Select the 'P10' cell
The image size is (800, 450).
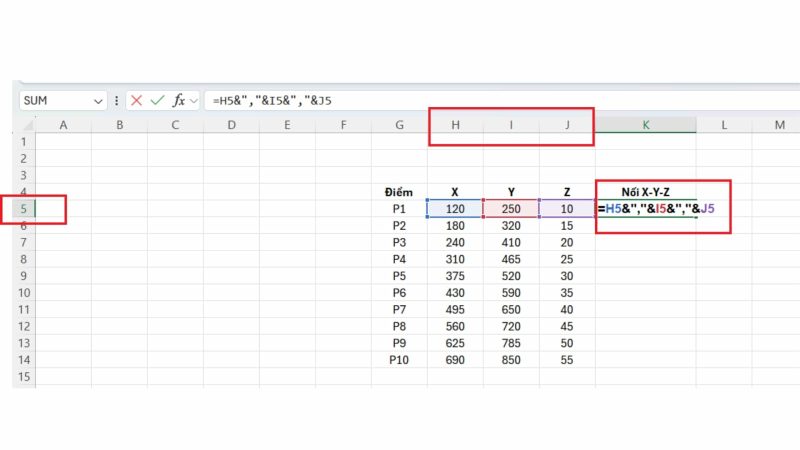point(399,360)
